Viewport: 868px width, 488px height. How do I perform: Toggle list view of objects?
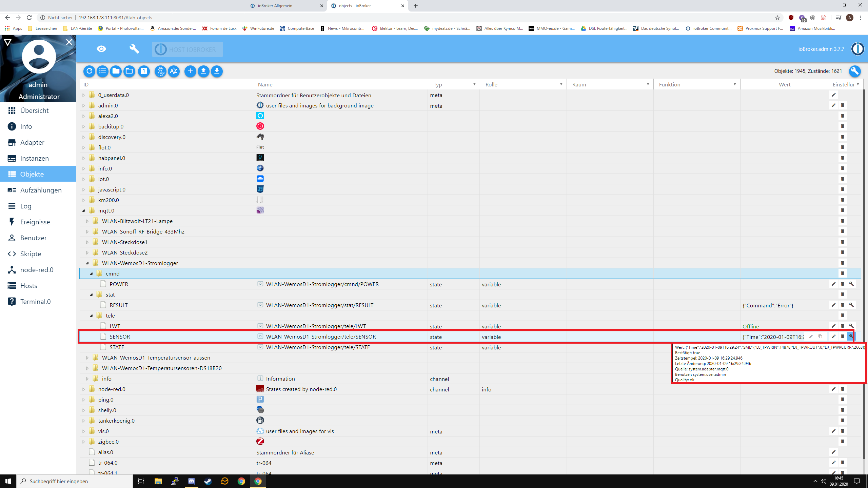tap(102, 71)
